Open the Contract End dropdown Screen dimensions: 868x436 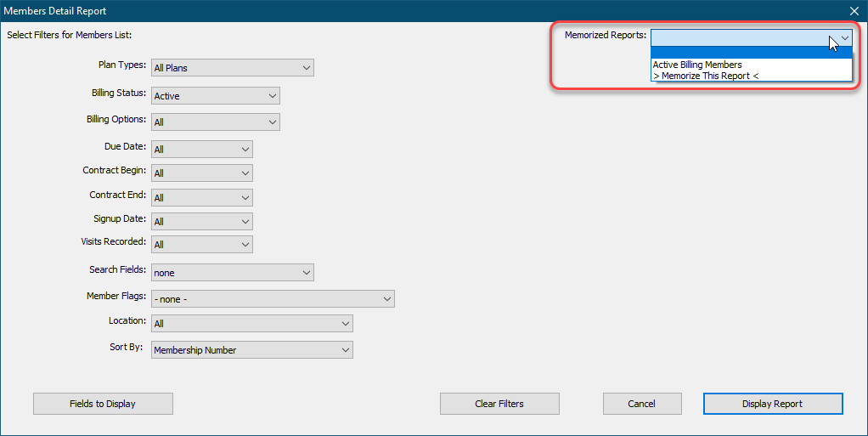201,198
